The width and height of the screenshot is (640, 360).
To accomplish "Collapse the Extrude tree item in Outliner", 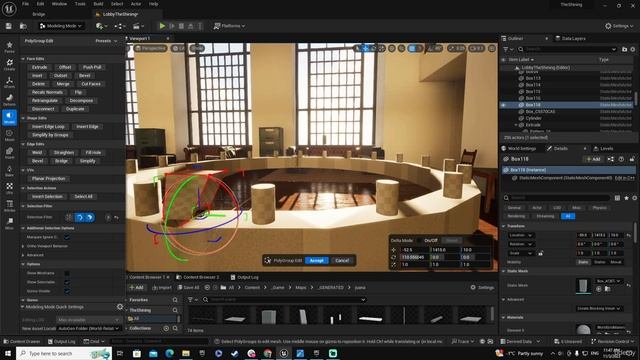I will [516, 125].
